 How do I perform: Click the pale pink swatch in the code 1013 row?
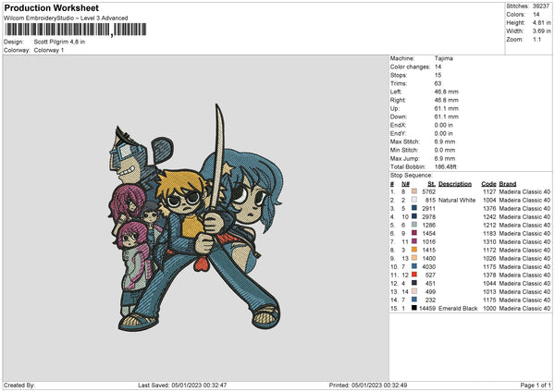tap(414, 291)
